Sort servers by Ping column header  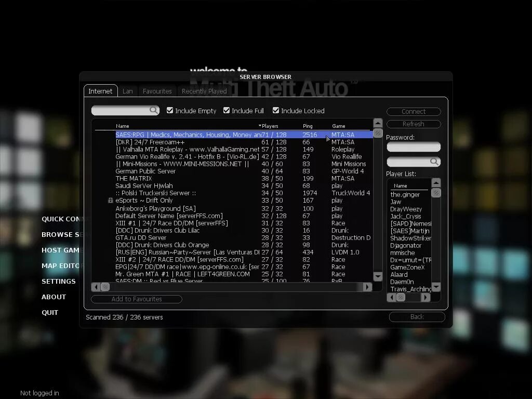click(x=308, y=126)
